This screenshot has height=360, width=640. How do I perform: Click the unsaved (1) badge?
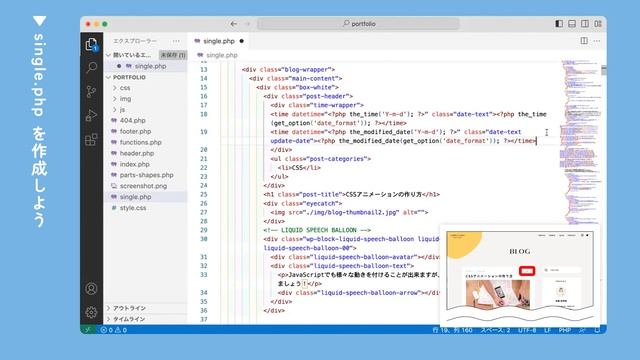point(173,55)
